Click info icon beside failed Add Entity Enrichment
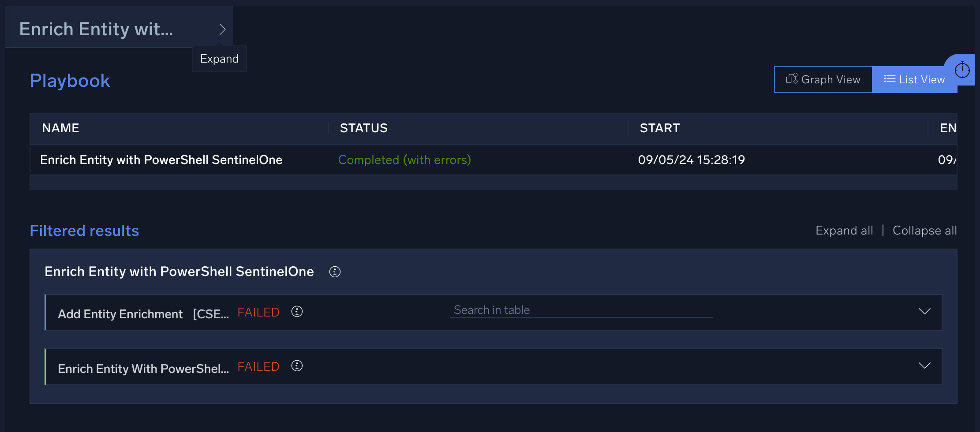The width and height of the screenshot is (980, 432). coord(297,312)
